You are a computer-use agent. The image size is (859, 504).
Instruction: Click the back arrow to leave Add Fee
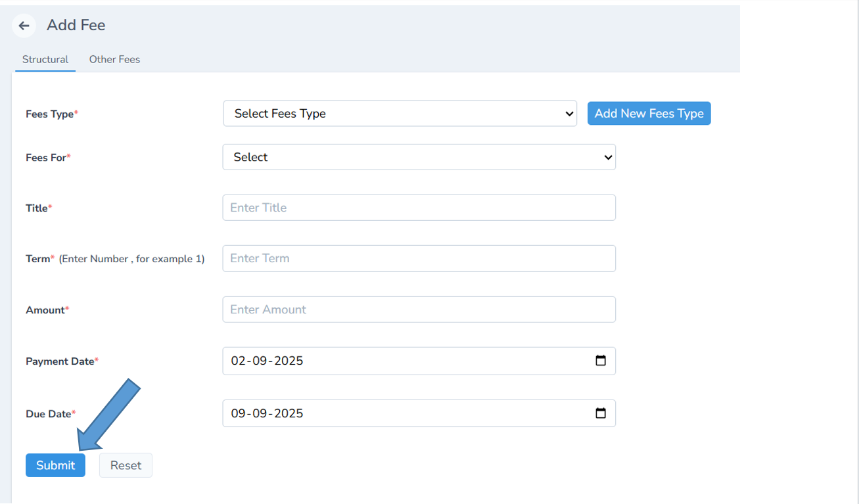[x=24, y=25]
